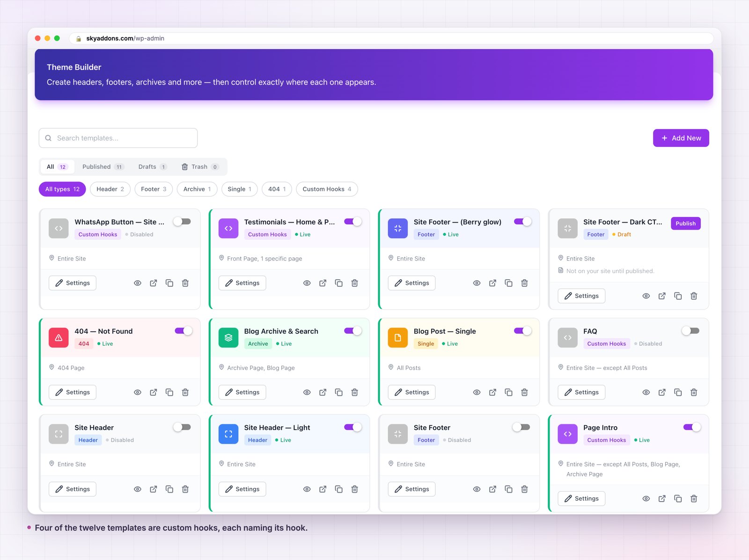
Task: Filter templates by Footer type
Action: [x=154, y=189]
